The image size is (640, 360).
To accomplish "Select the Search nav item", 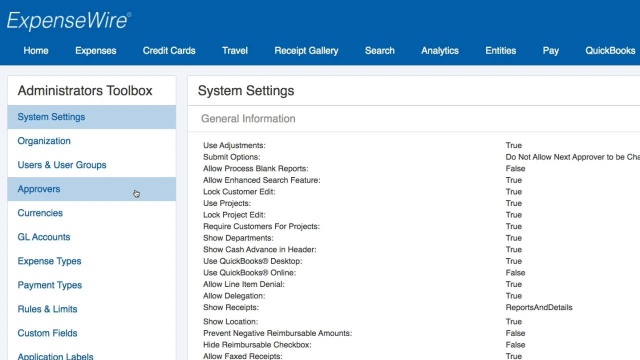I will 380,51.
